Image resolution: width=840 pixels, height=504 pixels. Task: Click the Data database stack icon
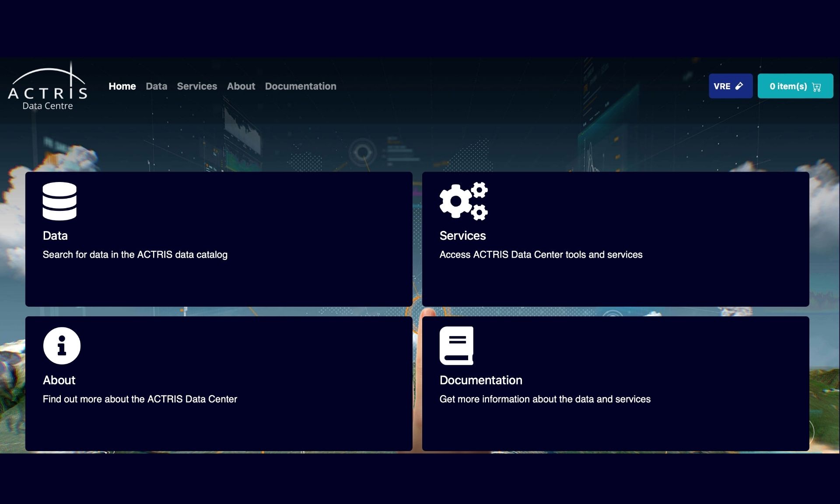[59, 201]
